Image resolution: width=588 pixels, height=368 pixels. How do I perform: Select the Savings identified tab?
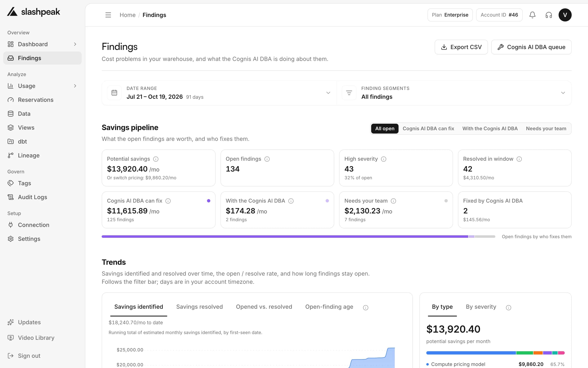click(x=138, y=307)
